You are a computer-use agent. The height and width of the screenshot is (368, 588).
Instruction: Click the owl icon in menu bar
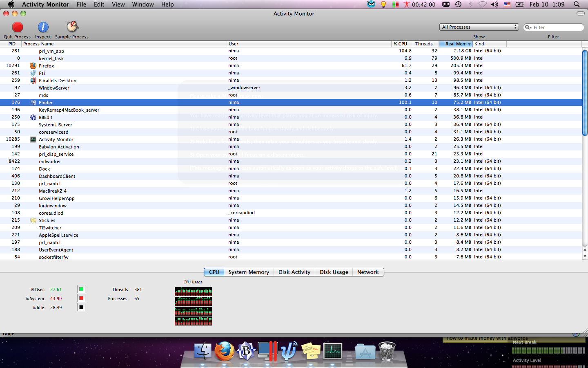(371, 4)
